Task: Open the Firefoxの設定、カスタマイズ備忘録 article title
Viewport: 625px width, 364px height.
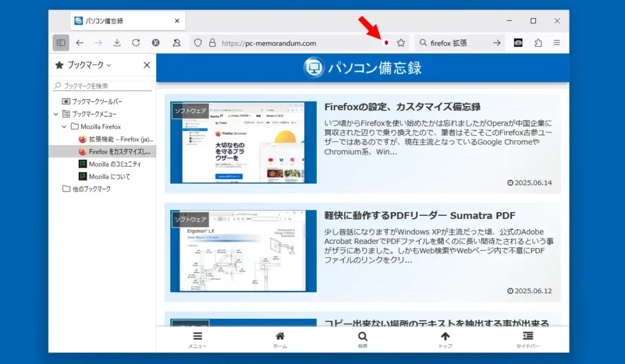Action: [402, 107]
